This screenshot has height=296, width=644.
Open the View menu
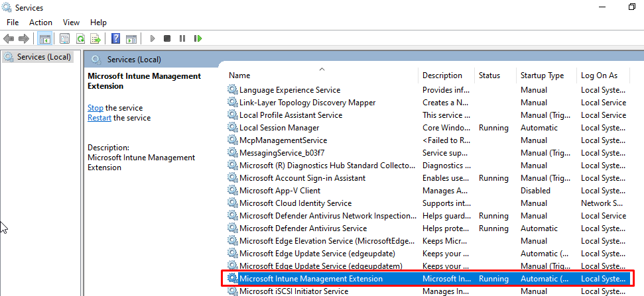coord(71,23)
